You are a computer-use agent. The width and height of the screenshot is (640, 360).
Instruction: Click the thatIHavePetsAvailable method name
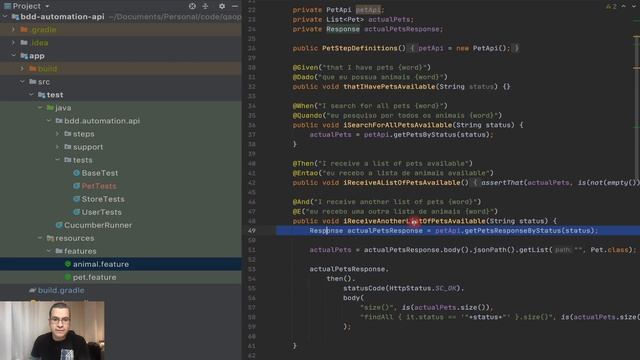tap(389, 87)
